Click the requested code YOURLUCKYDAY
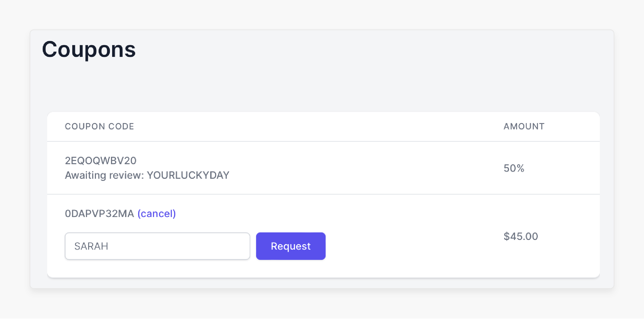This screenshot has width=644, height=320. tap(188, 175)
